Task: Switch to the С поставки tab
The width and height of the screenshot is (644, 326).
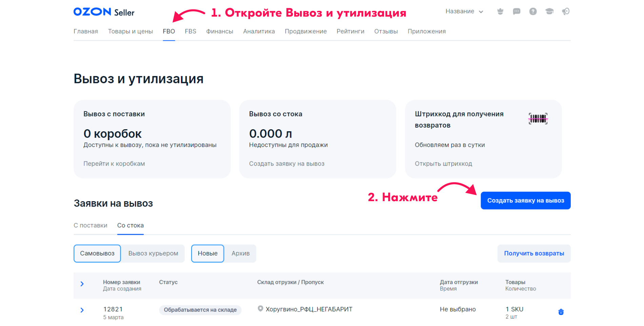Action: coord(90,225)
